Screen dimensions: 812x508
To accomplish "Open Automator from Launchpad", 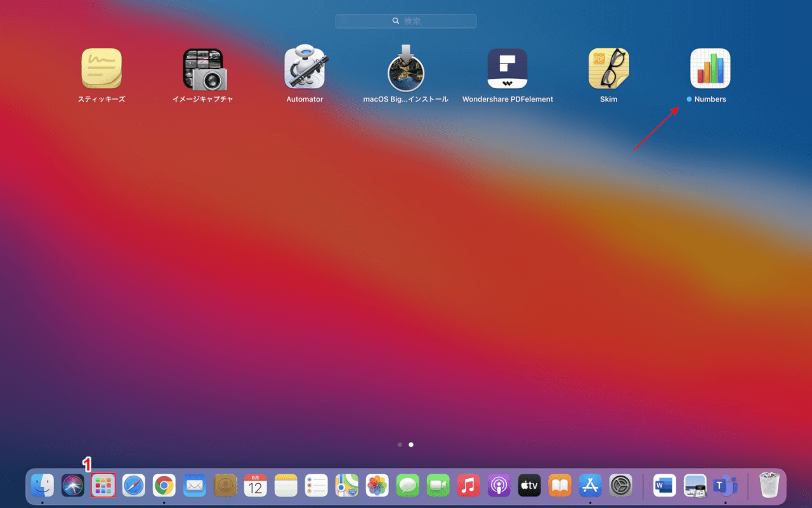I will pyautogui.click(x=304, y=69).
